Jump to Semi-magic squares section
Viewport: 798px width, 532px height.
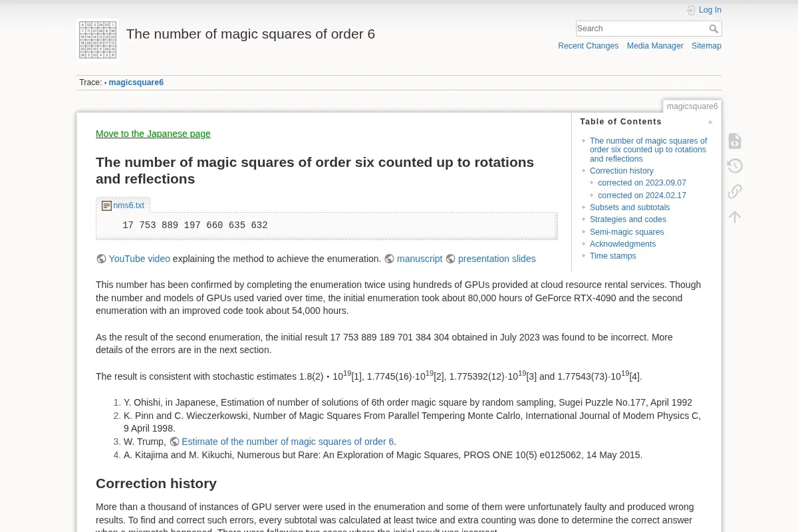click(x=626, y=232)
